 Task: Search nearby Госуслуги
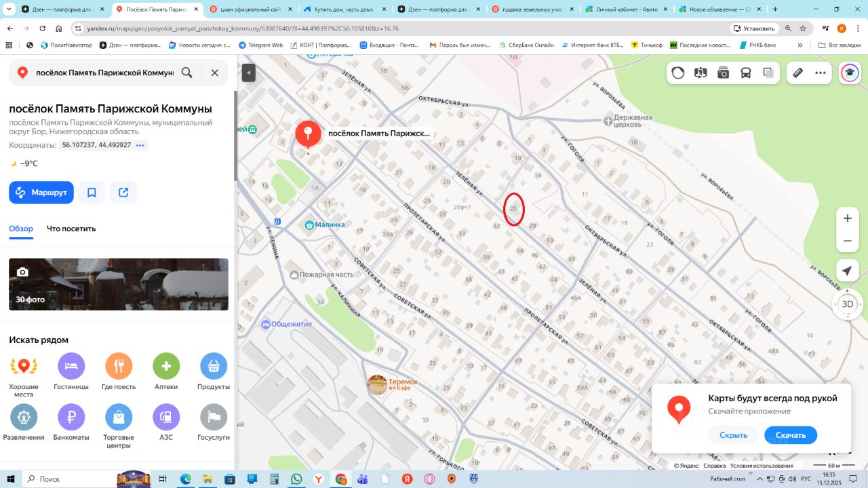coord(214,424)
